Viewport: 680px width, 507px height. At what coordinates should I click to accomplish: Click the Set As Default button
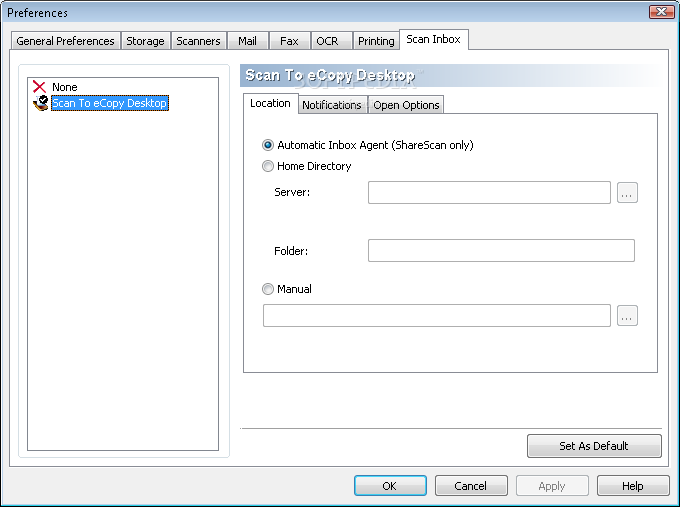click(x=594, y=446)
